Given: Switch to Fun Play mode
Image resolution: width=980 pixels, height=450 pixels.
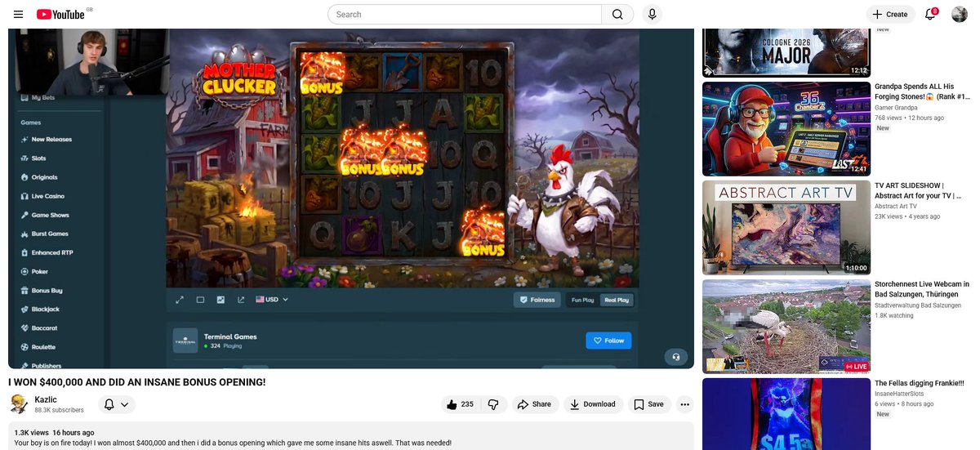Looking at the screenshot, I should coord(582,300).
